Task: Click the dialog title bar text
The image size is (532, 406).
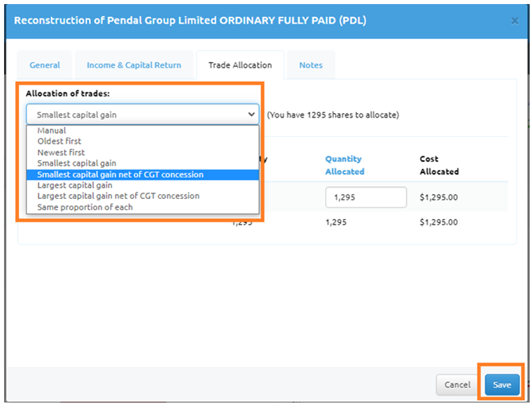Action: [x=190, y=21]
